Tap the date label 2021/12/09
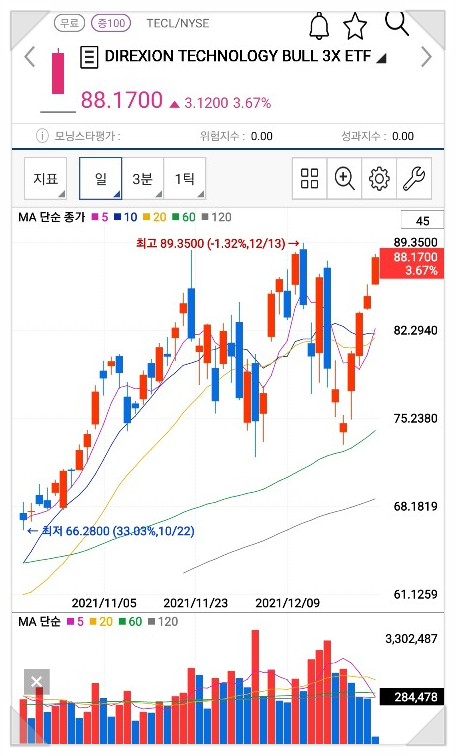Image resolution: width=456 pixels, height=756 pixels. tap(287, 603)
